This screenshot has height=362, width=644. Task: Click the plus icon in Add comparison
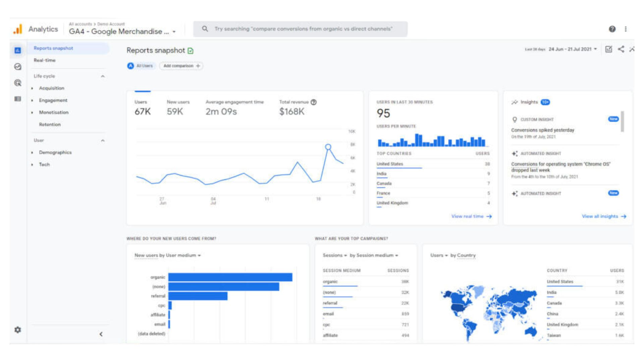[x=198, y=66]
